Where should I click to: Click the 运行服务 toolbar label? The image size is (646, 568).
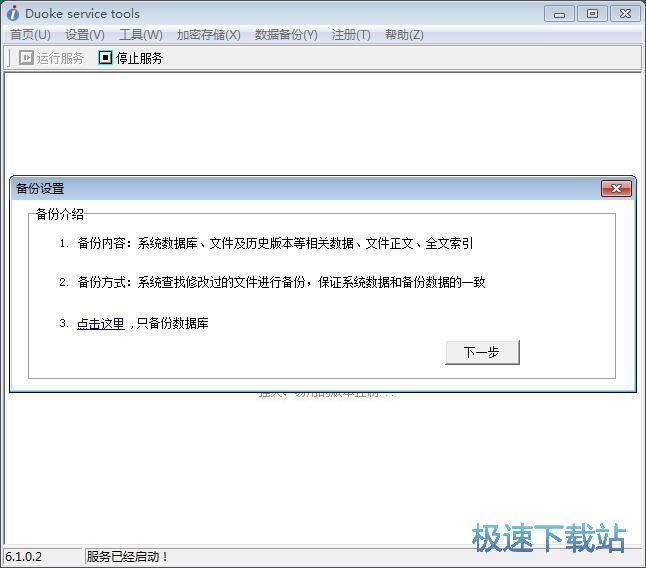tap(60, 58)
